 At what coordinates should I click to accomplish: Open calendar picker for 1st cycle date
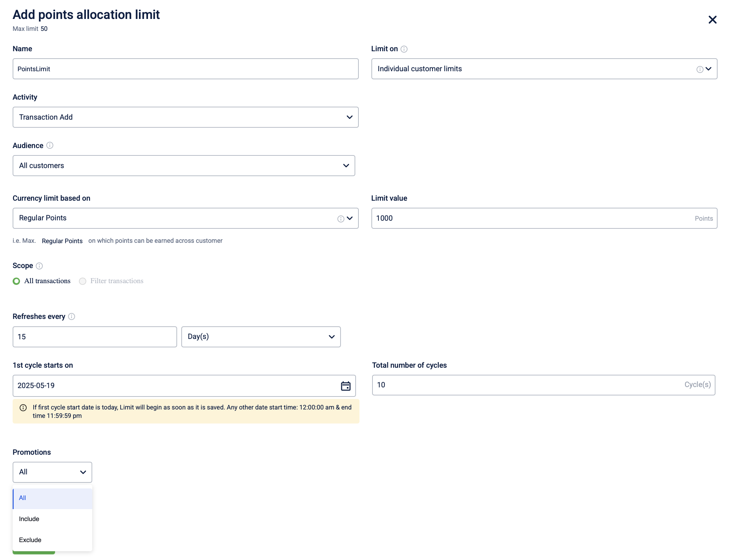tap(345, 386)
